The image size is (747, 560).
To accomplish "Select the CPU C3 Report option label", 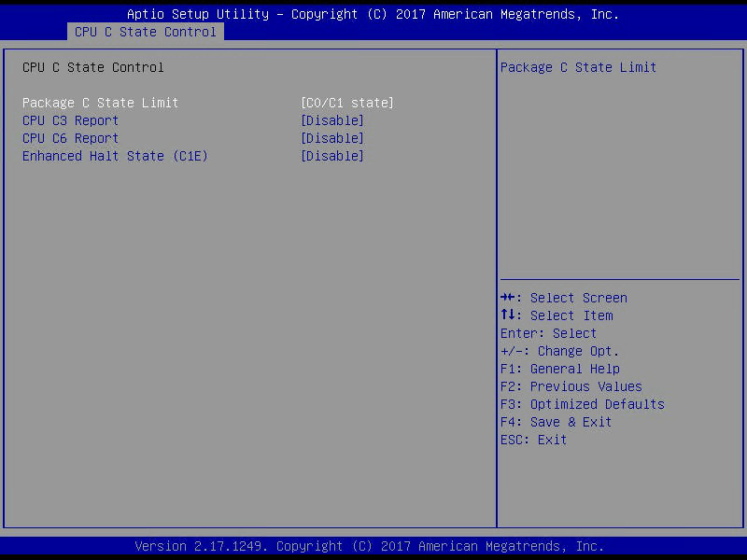I will coord(70,120).
